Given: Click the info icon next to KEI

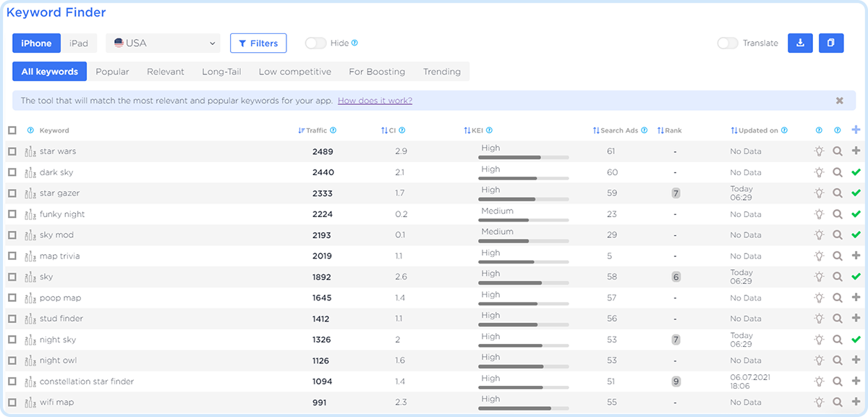Looking at the screenshot, I should [x=490, y=131].
